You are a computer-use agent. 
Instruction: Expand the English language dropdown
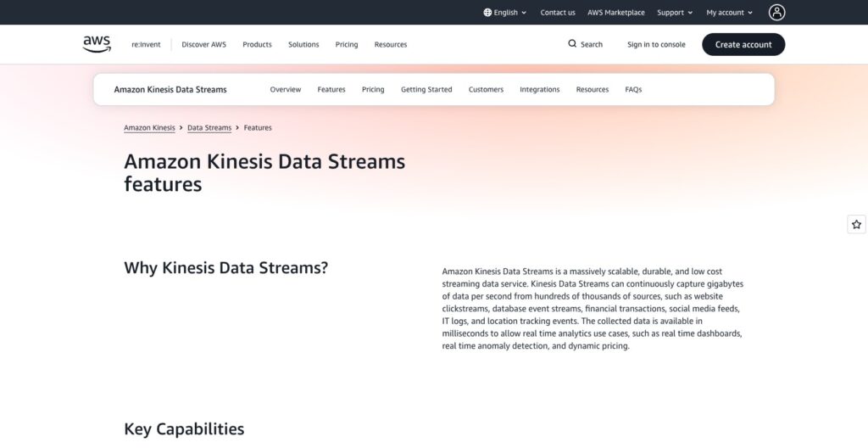click(505, 12)
